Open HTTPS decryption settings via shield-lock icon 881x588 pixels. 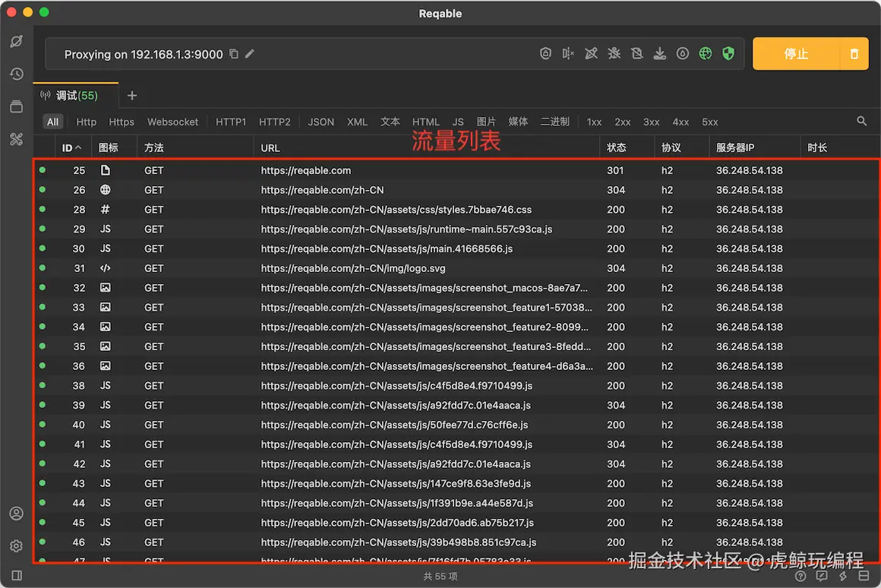click(545, 53)
